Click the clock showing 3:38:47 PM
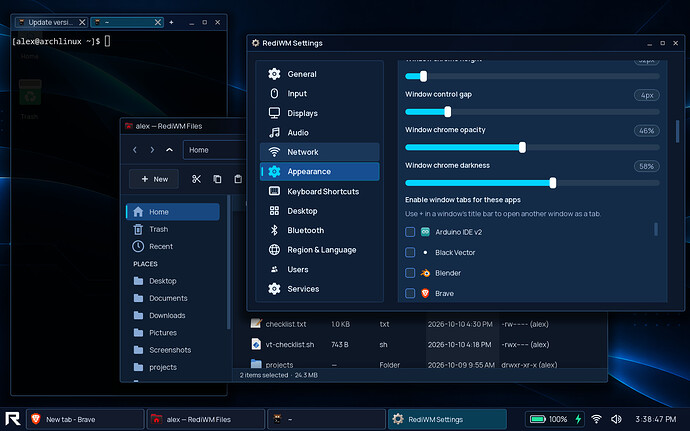The image size is (690, 431). [656, 419]
